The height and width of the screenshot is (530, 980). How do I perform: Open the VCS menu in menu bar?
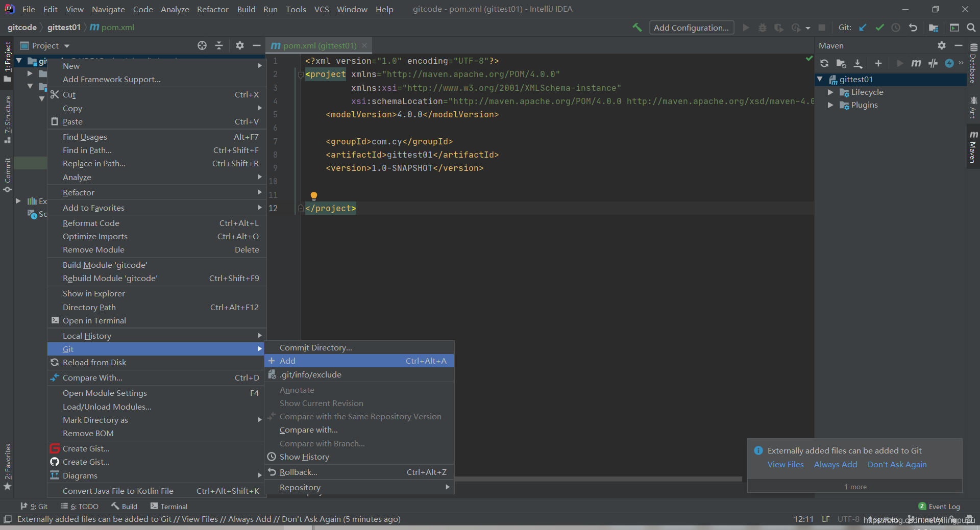[322, 9]
